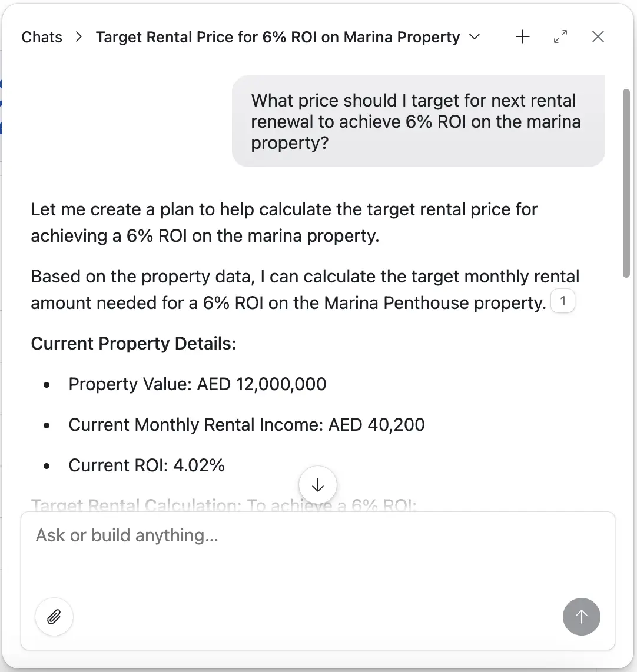Viewport: 637px width, 672px height.
Task: Click the chat vertical scrollbar thumb
Action: [626, 182]
